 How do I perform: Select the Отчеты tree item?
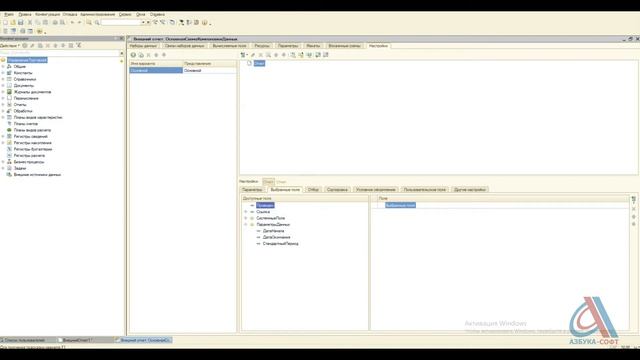(20, 104)
